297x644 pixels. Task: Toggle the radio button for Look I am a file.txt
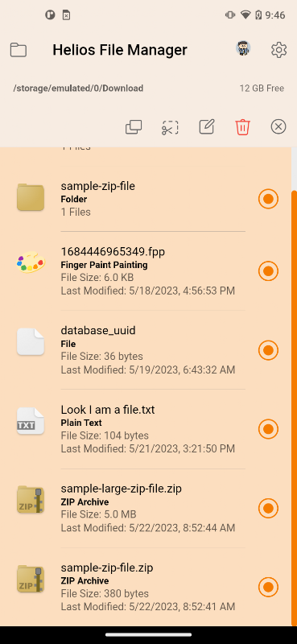click(268, 429)
